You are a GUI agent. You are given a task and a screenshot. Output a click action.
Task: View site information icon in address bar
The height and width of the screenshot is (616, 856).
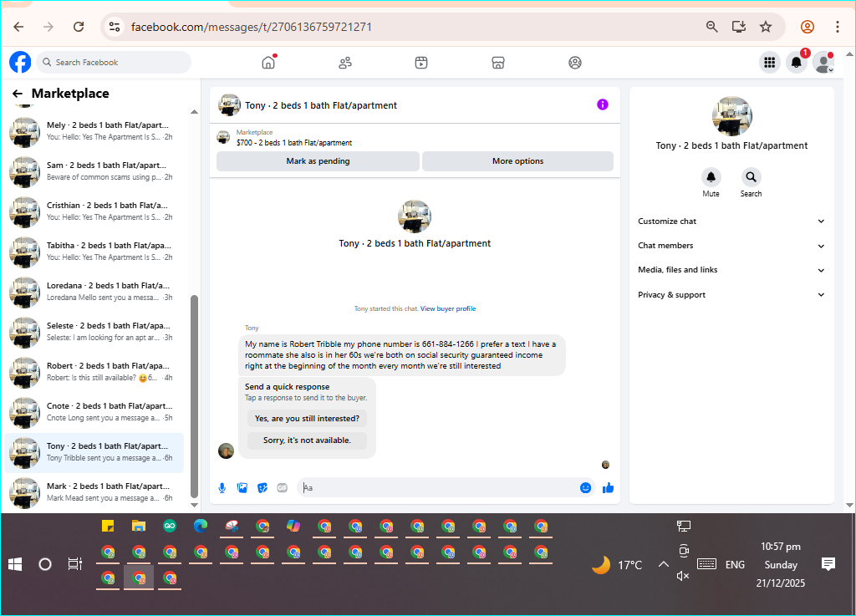point(114,27)
